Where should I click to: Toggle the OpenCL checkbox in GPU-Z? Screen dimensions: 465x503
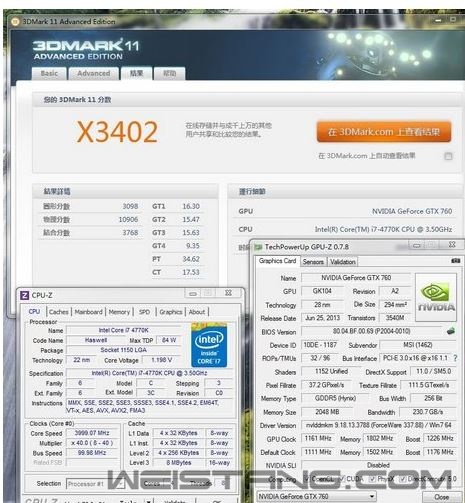click(x=307, y=479)
